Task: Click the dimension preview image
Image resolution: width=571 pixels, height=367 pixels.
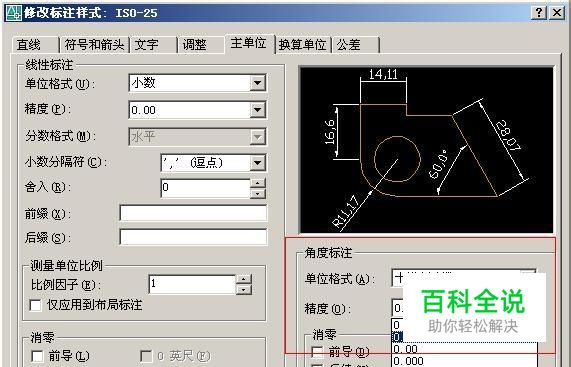Action: [426, 150]
